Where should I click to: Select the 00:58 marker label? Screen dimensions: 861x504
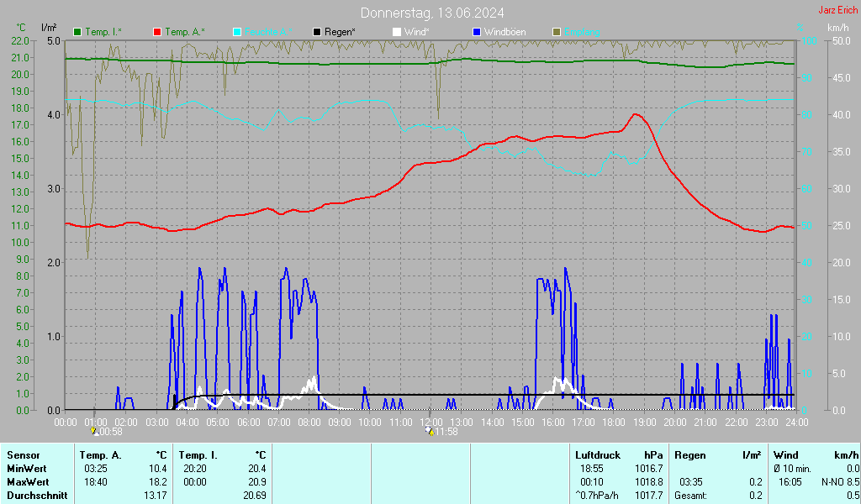[x=110, y=432]
